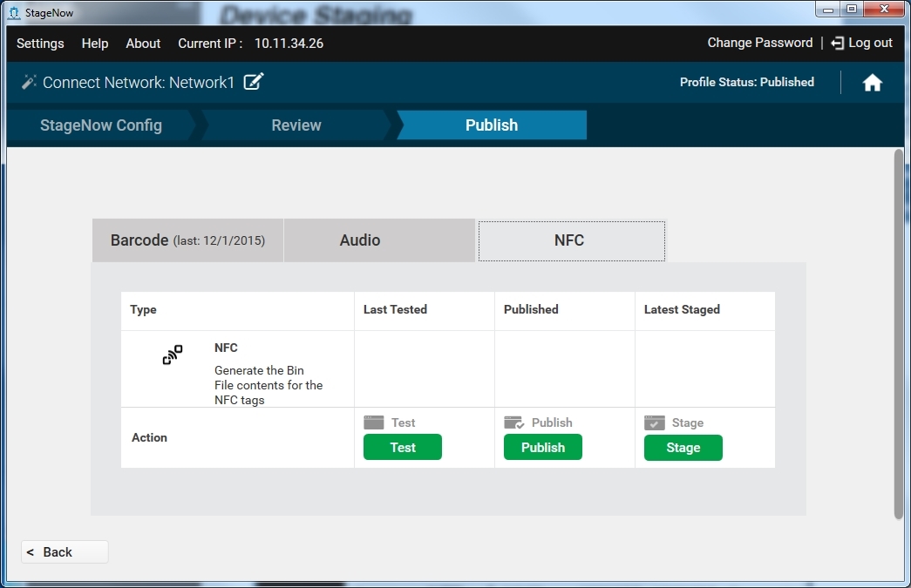Click the vertical scrollbar

coord(899,334)
